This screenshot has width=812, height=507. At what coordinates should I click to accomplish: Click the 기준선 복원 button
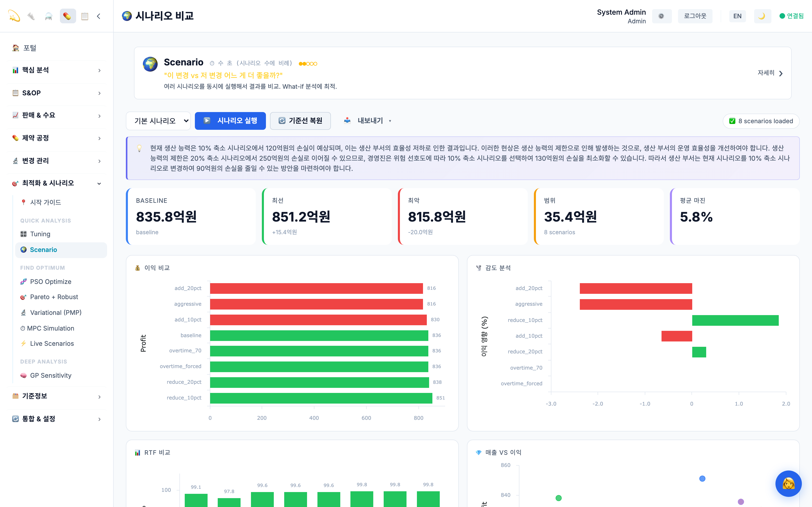point(300,121)
